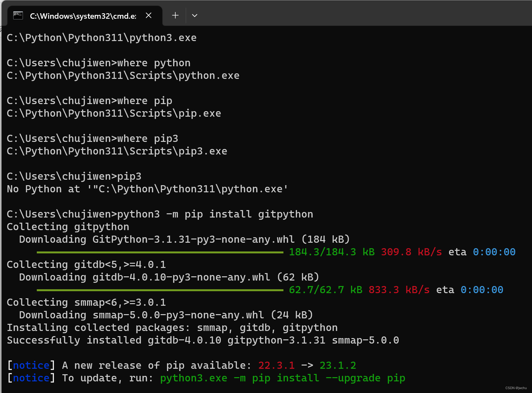Click the path 'C:\Python\Python311\Scripts\pip.exe'
Viewport: 532px width, 393px height.
[x=114, y=113]
